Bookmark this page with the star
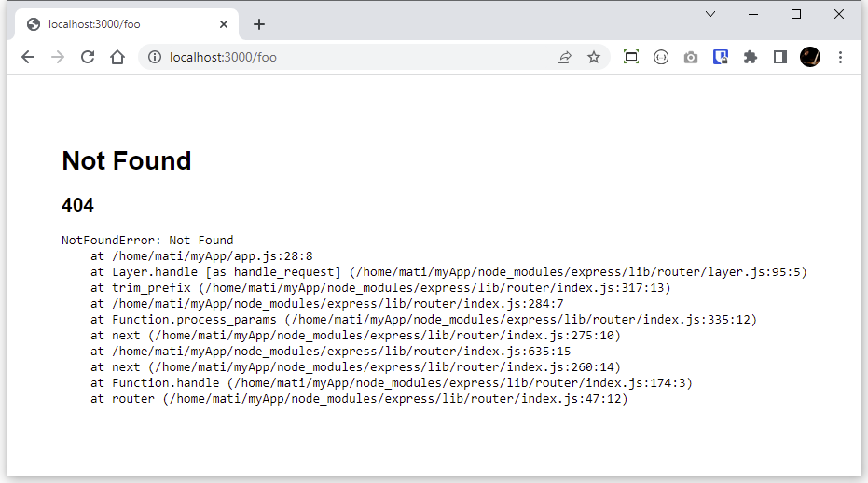Screen dimensions: 868x483 click(593, 57)
